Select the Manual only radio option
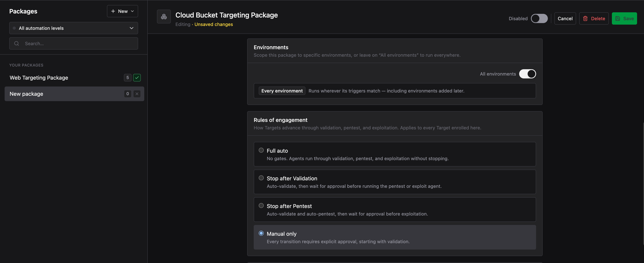 261,234
